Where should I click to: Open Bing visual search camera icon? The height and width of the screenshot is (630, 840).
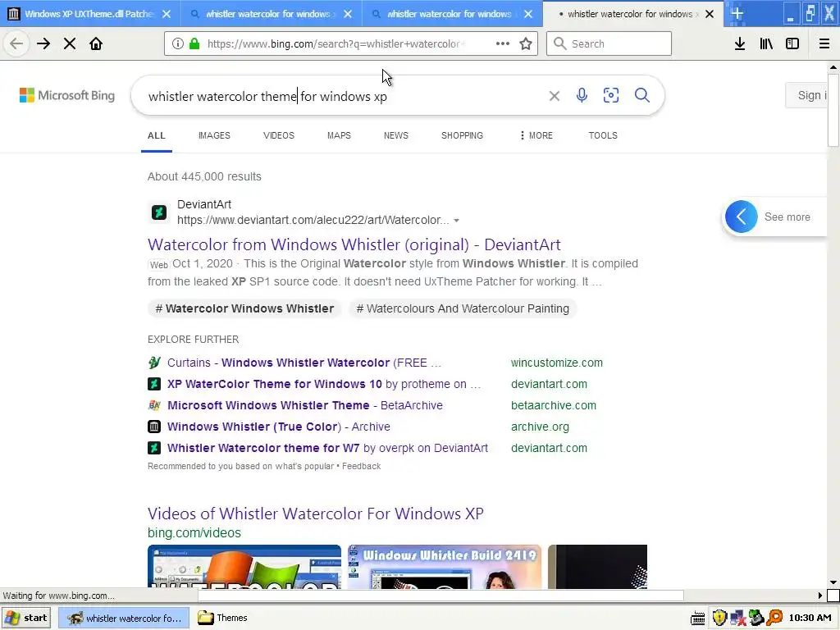(x=610, y=95)
